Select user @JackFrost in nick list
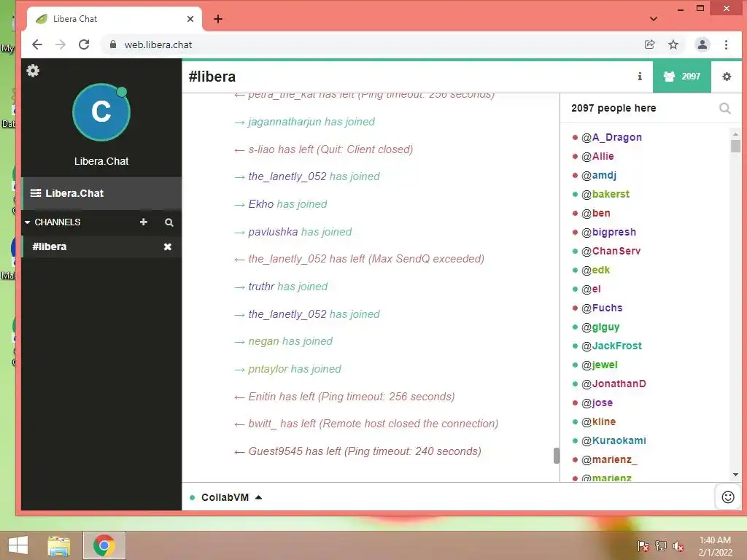Image resolution: width=747 pixels, height=560 pixels. 611,346
